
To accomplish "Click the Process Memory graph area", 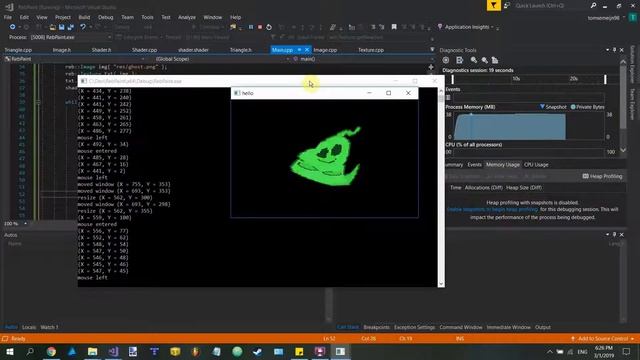I will tap(529, 126).
